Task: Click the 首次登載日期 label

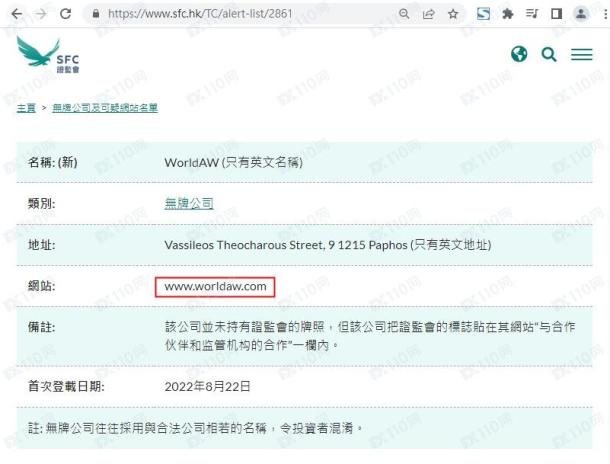Action: coord(66,387)
